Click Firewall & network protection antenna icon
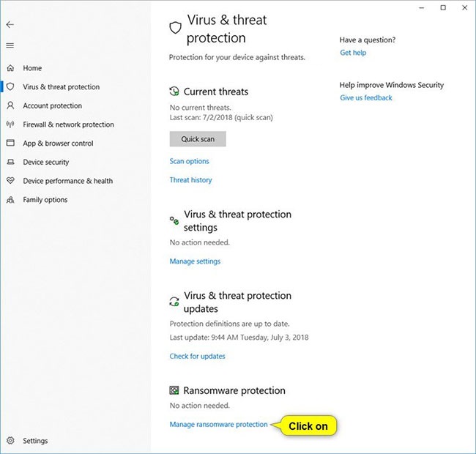Image resolution: width=476 pixels, height=454 pixels. (x=10, y=124)
